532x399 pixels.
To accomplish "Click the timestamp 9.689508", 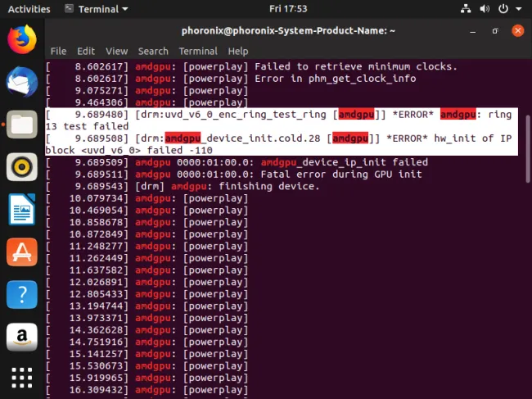I will pos(99,138).
